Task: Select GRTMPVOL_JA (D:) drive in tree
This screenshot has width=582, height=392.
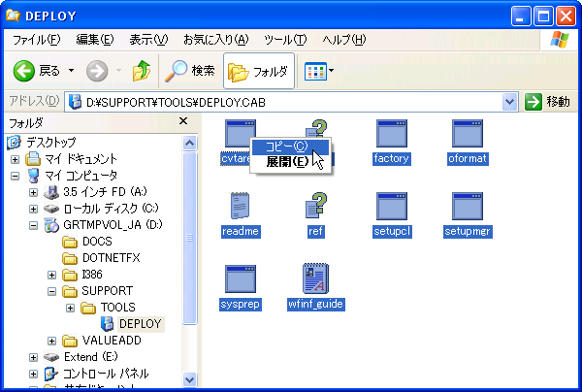Action: tap(113, 225)
